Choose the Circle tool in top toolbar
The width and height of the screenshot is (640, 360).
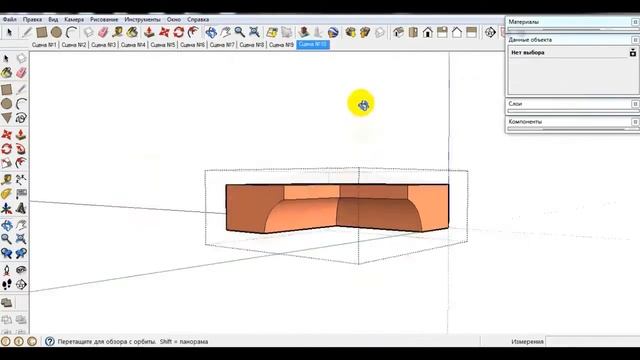tap(56, 32)
